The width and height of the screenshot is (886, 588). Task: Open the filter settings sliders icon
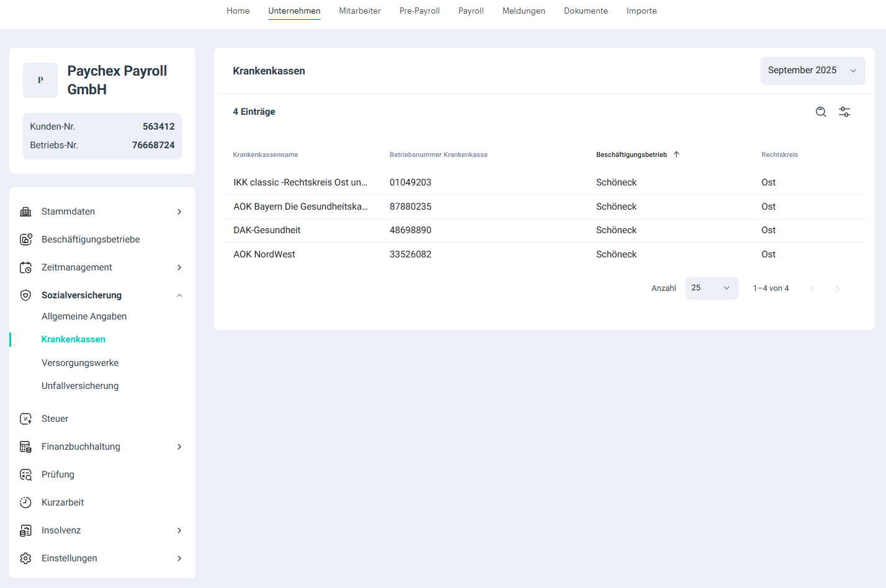[844, 112]
